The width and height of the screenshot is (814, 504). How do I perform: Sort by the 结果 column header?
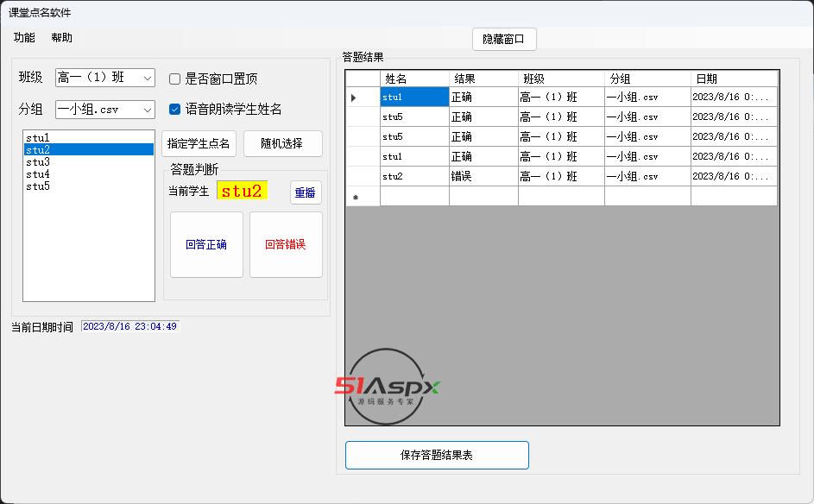pos(483,79)
